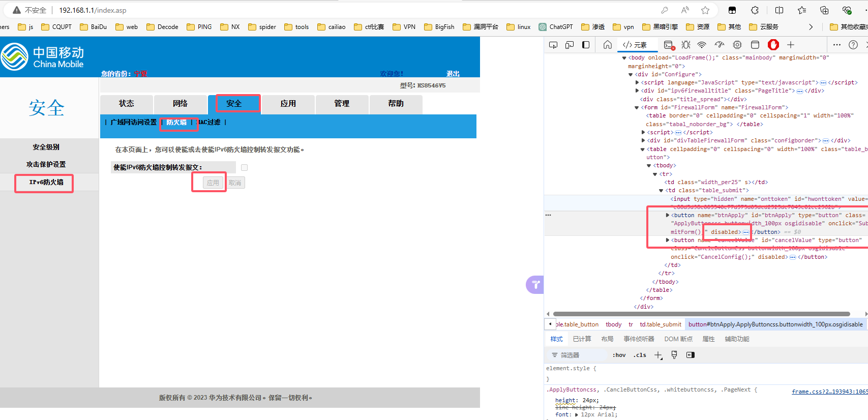This screenshot has height=420, width=868.
Task: Toggle split screen browser icon
Action: pos(779,10)
